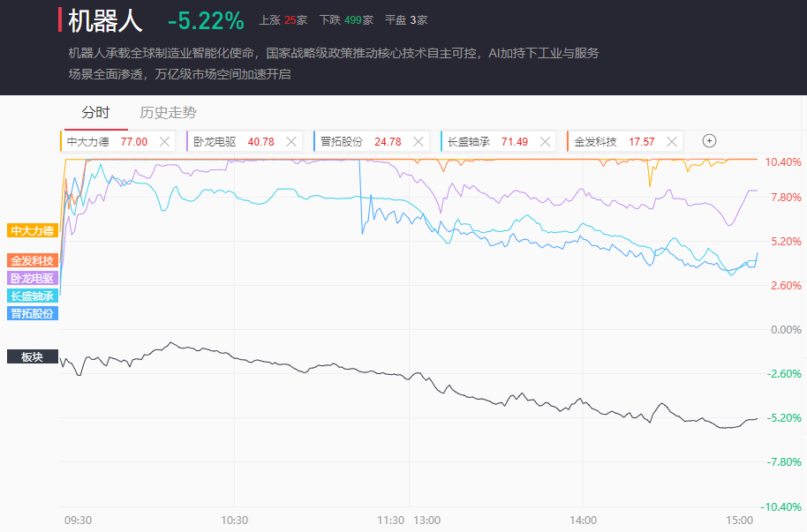Image resolution: width=807 pixels, height=532 pixels.
Task: Click the 板块 dark legend label
Action: tap(33, 357)
